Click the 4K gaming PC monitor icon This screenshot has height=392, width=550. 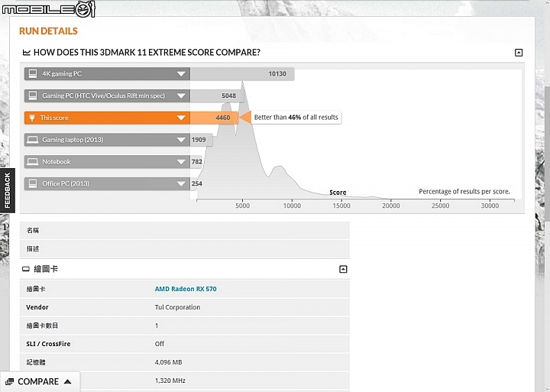point(33,73)
